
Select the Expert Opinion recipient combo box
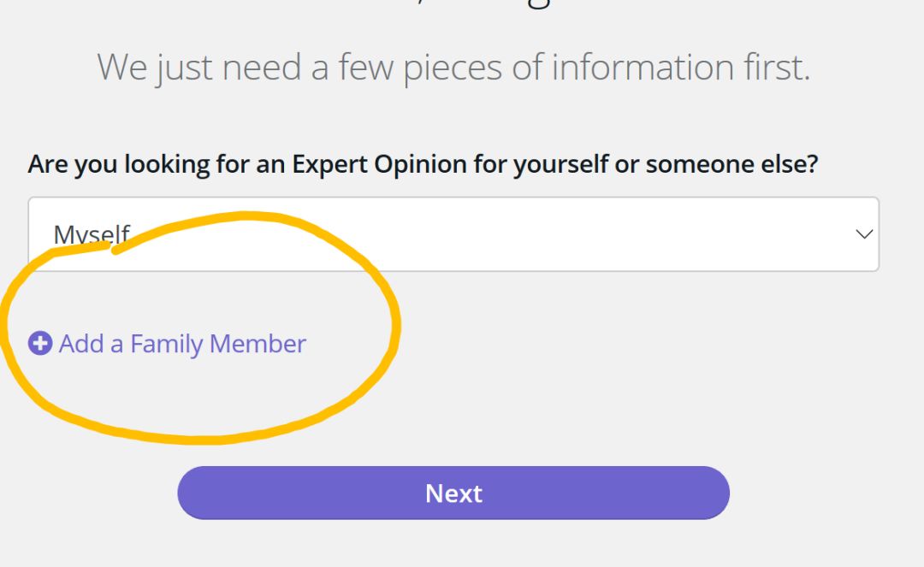[x=453, y=234]
